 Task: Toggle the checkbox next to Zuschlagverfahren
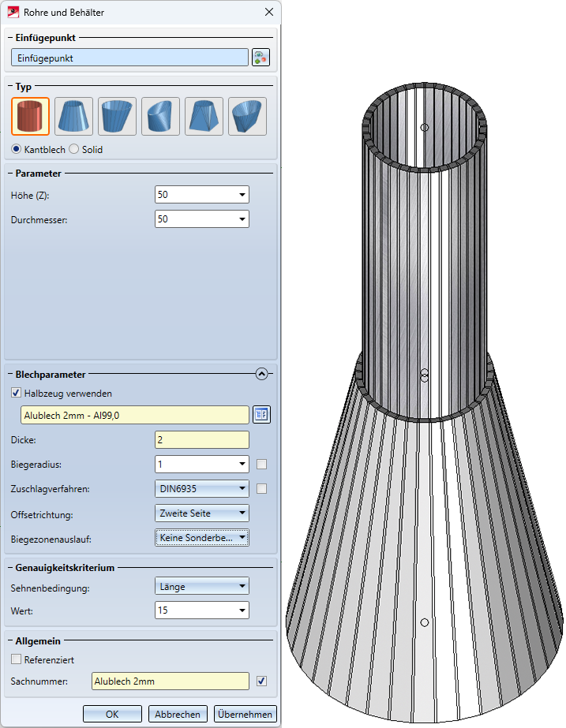(x=261, y=488)
